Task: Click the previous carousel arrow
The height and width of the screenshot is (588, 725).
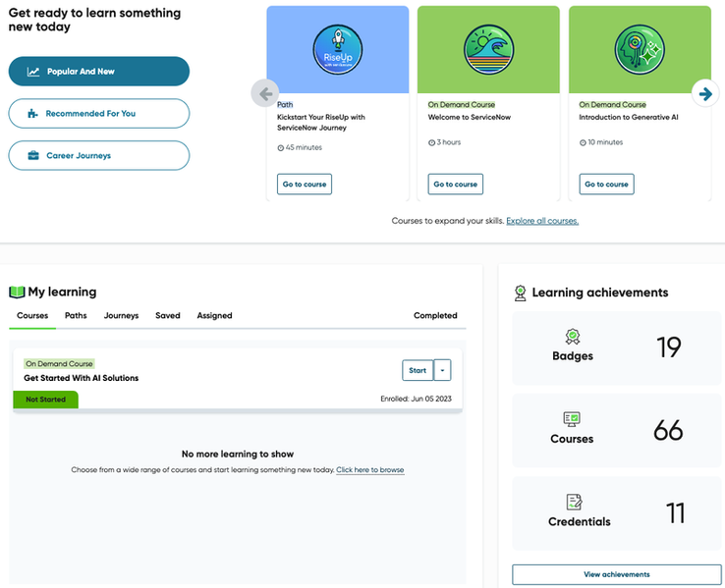Action: tap(265, 94)
